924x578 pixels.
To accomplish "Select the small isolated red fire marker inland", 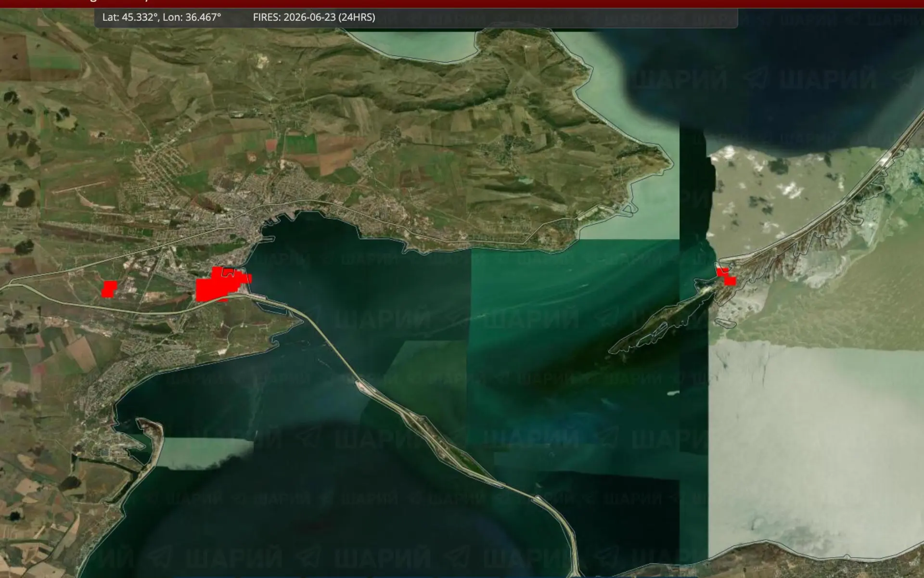I will 109,289.
